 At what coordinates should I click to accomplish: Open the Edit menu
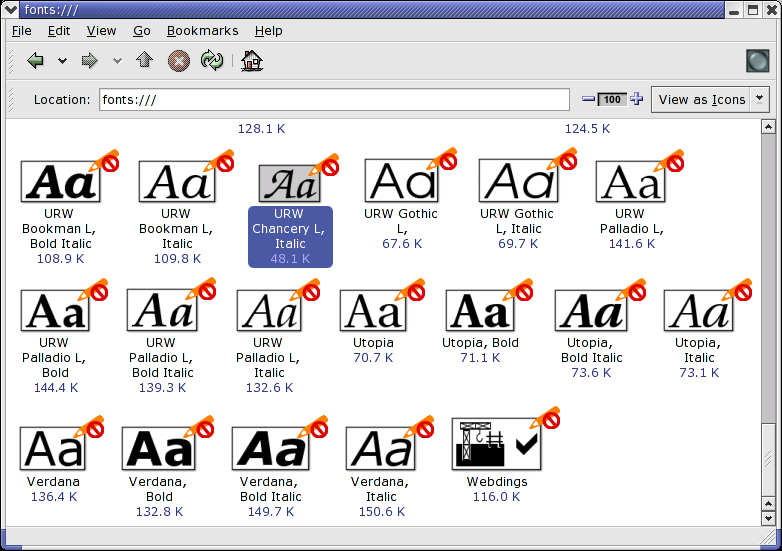pyautogui.click(x=59, y=31)
